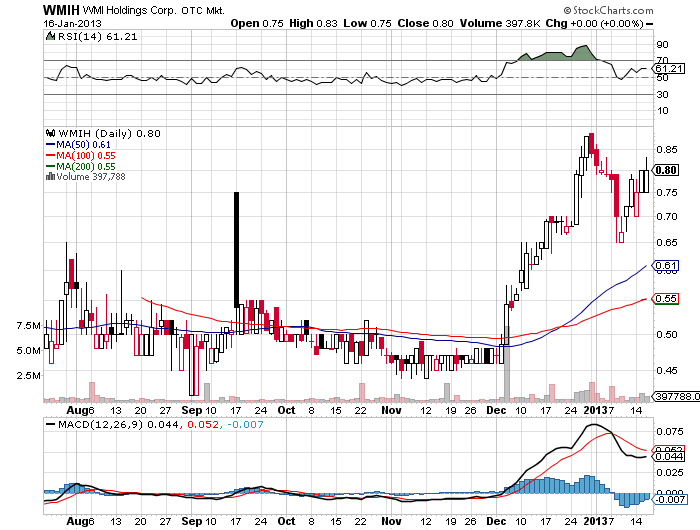This screenshot has height=530, width=700.
Task: Click the tall gray volume bar in early December
Action: (507, 362)
